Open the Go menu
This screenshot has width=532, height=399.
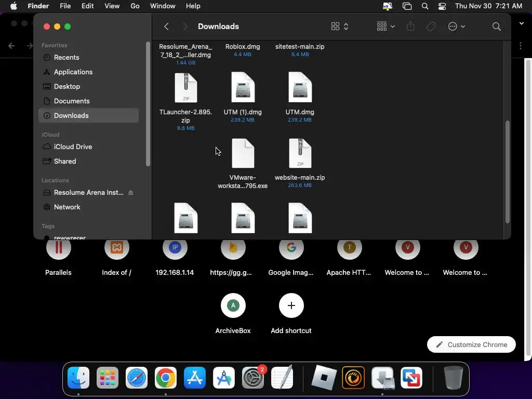point(135,6)
